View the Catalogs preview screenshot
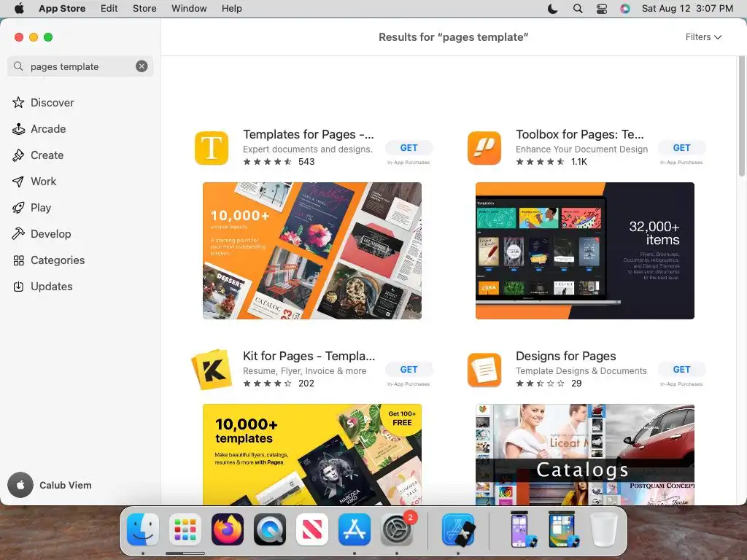The image size is (747, 560). click(584, 454)
